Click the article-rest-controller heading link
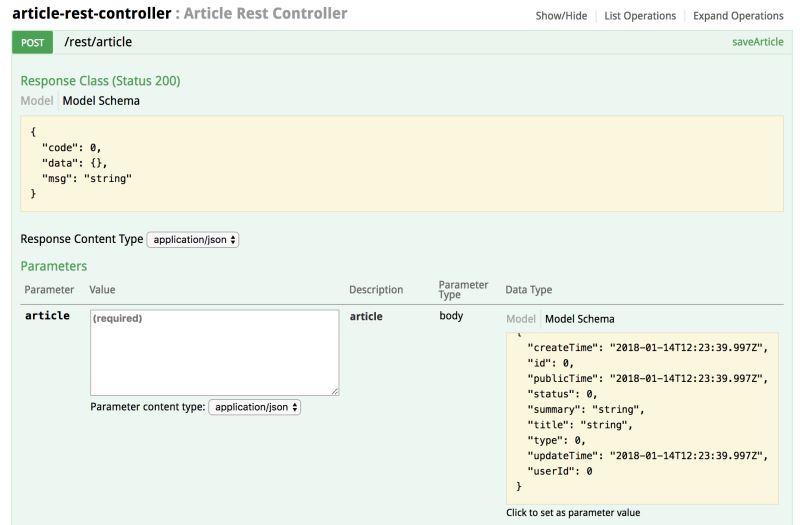 [x=91, y=15]
